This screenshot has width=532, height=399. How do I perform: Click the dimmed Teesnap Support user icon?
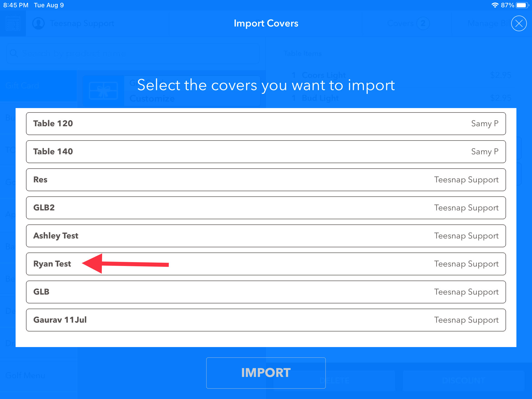click(38, 23)
